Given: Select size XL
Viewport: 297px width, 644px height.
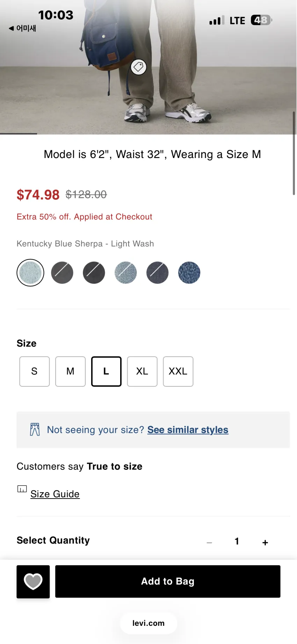Looking at the screenshot, I should point(142,371).
